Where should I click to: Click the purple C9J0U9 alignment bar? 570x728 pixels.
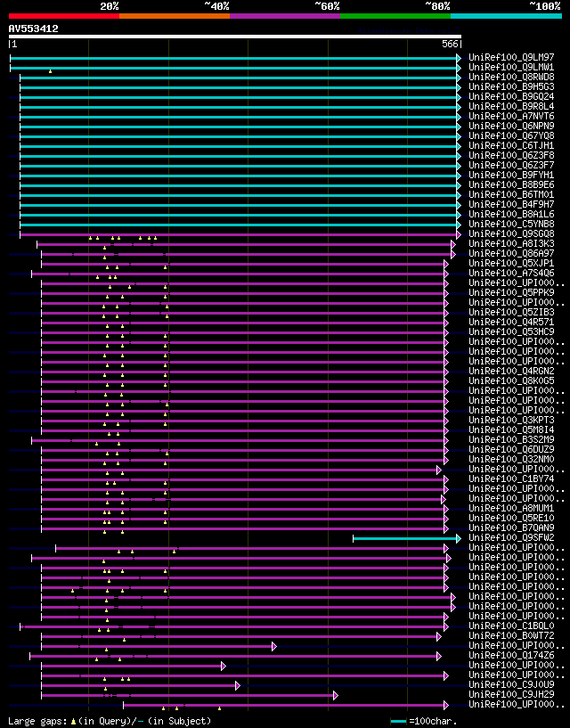[141, 686]
